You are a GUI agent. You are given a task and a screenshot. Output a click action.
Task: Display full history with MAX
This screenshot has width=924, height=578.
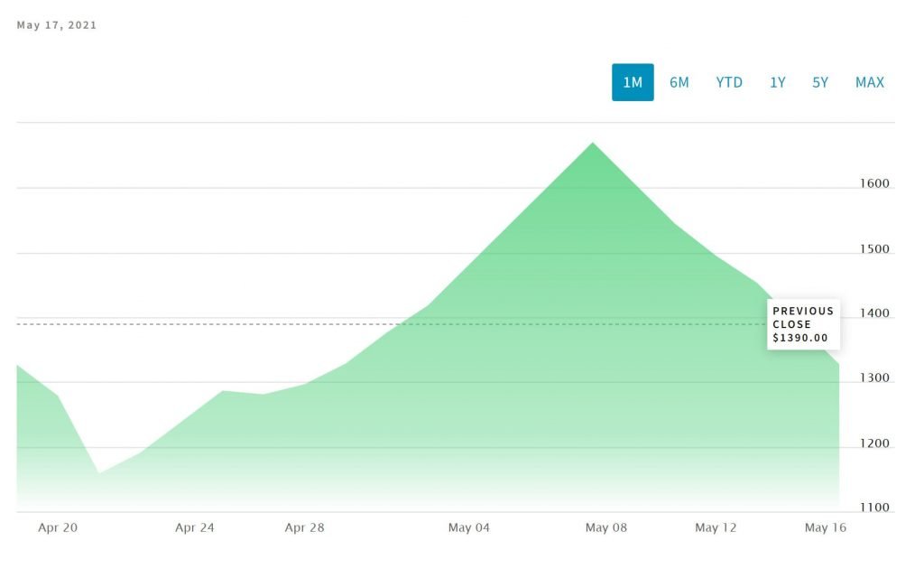pos(870,82)
